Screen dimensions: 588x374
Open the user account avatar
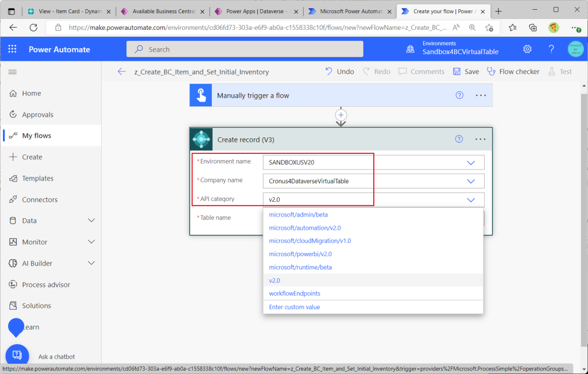575,49
